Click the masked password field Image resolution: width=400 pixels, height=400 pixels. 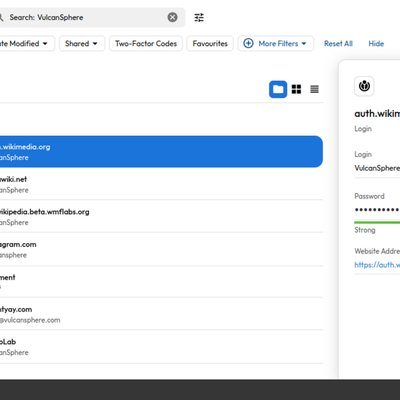(377, 210)
